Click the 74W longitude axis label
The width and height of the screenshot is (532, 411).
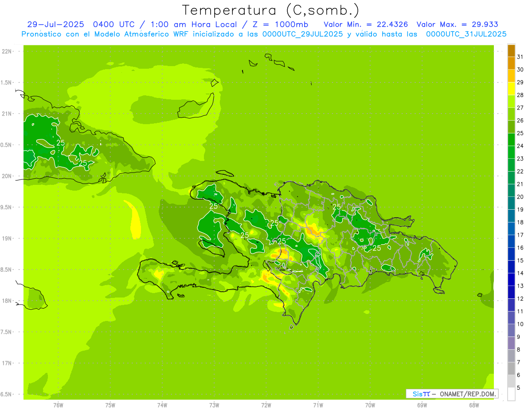[162, 405]
